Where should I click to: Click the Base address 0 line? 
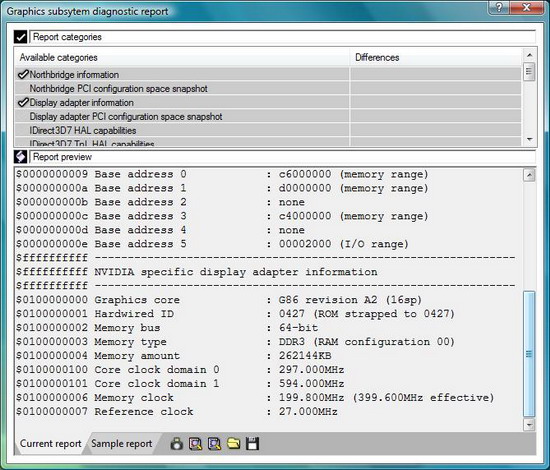pyautogui.click(x=222, y=174)
